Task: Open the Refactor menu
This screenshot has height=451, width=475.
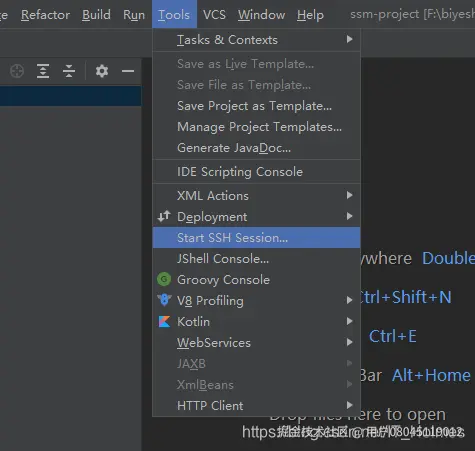Action: click(45, 15)
